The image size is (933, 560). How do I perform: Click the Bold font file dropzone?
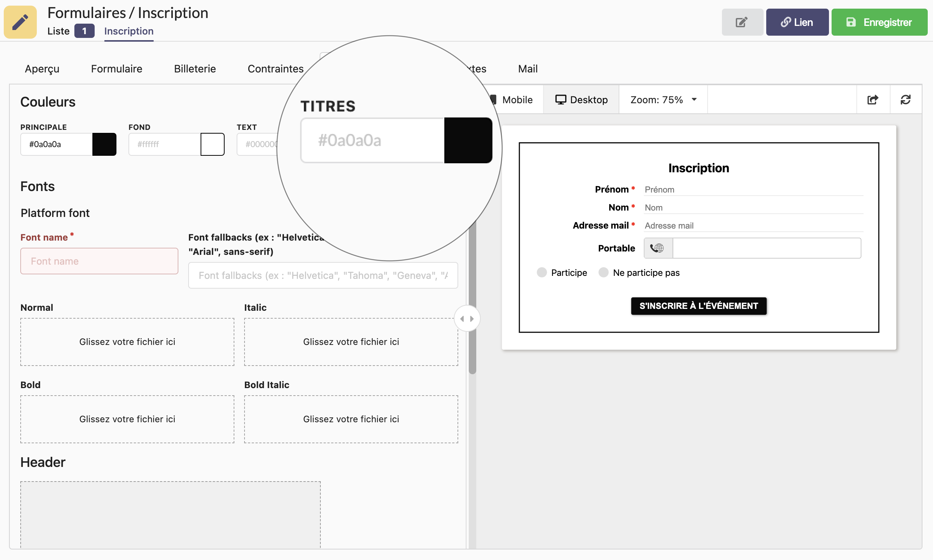(127, 419)
